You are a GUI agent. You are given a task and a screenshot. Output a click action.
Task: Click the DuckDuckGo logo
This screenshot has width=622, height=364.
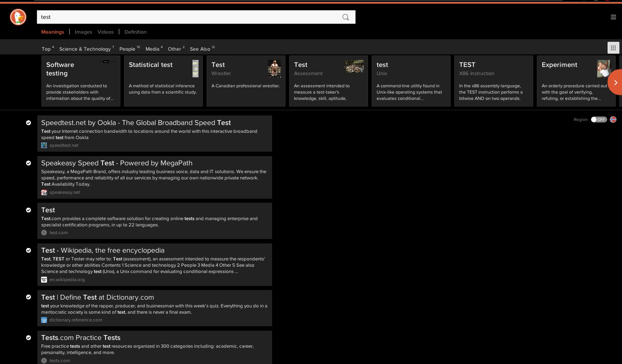click(18, 17)
